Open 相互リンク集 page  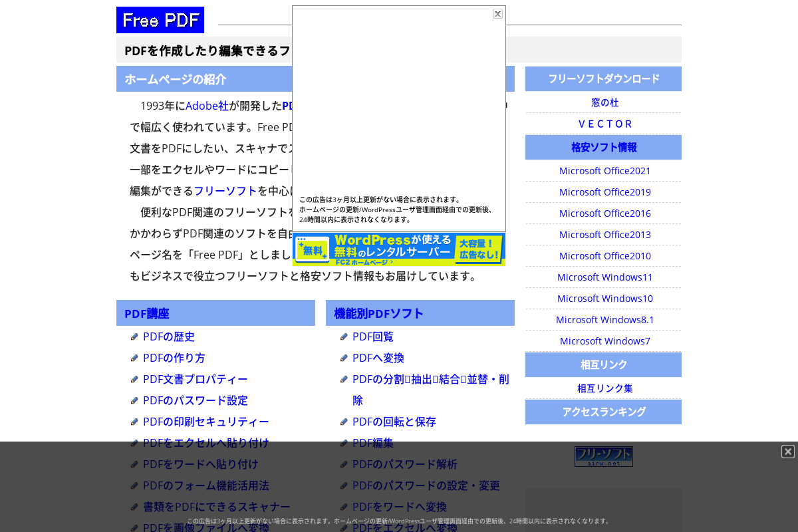click(x=604, y=388)
